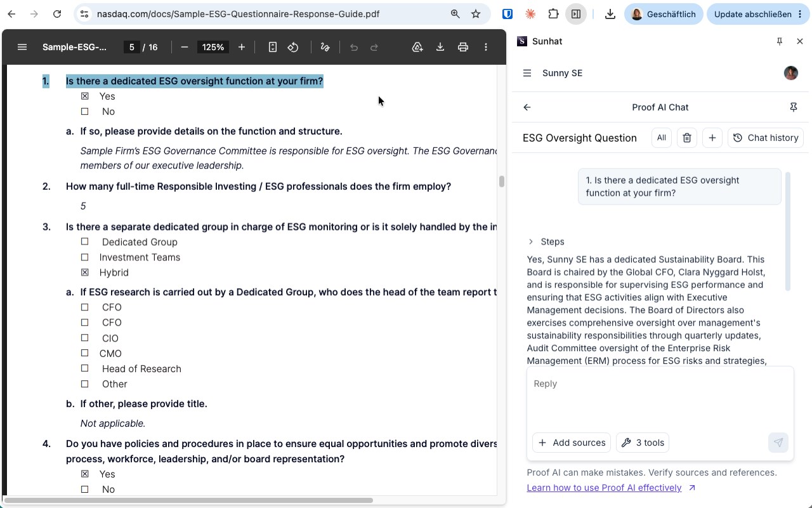
Task: Check the Investment Teams option
Action: point(85,257)
